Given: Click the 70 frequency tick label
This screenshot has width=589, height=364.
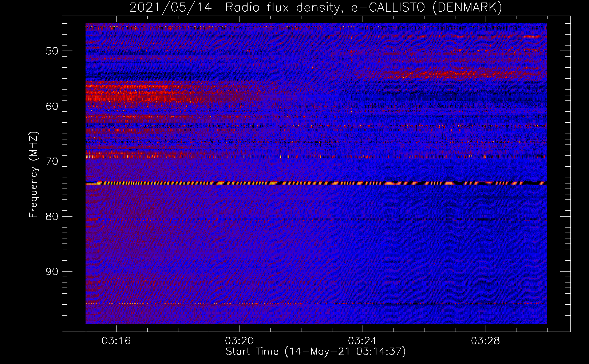Looking at the screenshot, I should pos(52,161).
